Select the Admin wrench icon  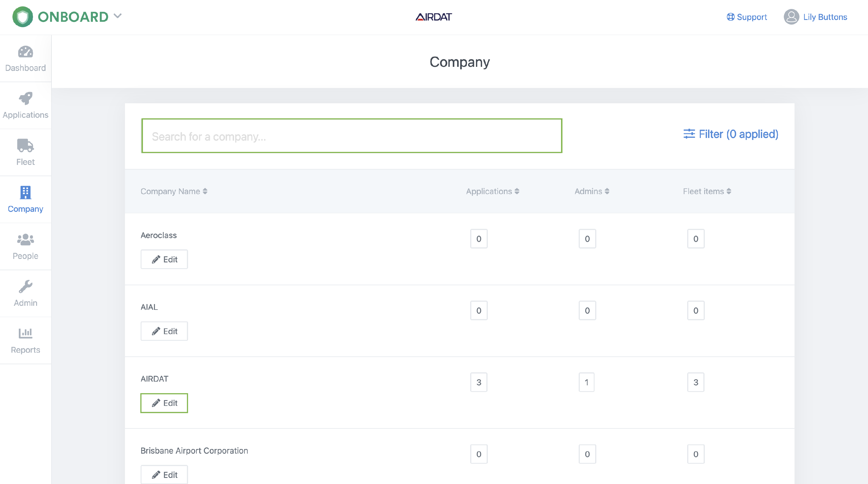(25, 287)
